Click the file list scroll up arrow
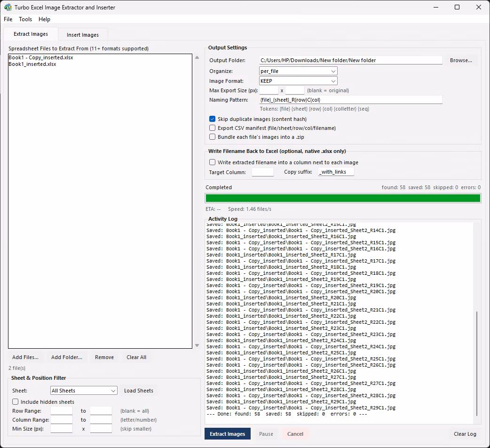Image resolution: width=490 pixels, height=448 pixels. (x=197, y=57)
